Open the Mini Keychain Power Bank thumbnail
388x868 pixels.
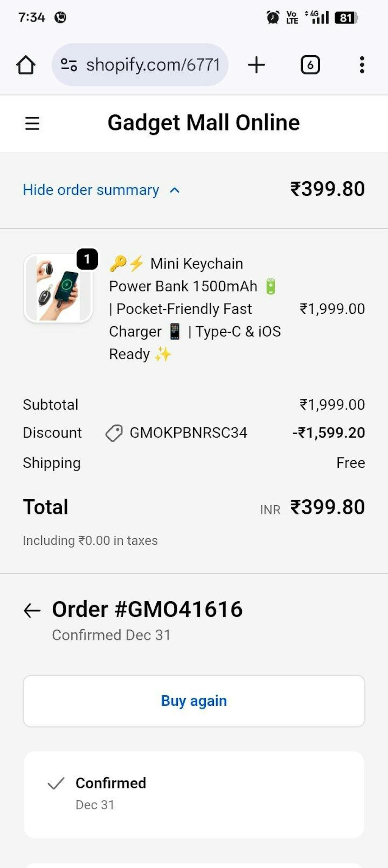click(58, 288)
